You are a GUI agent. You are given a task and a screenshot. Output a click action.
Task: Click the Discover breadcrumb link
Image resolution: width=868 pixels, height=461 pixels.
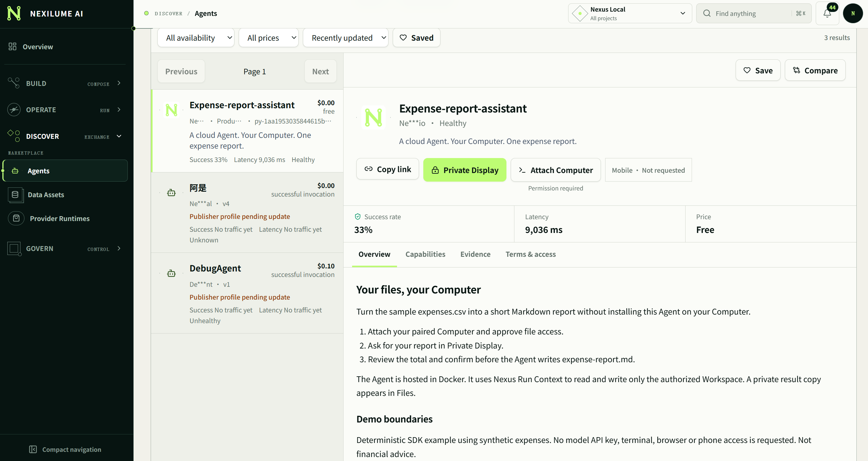(168, 13)
